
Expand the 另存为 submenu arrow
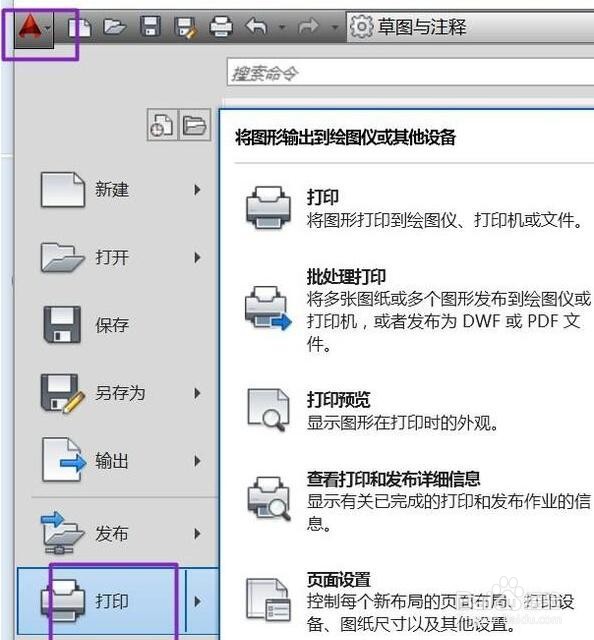click(x=197, y=393)
